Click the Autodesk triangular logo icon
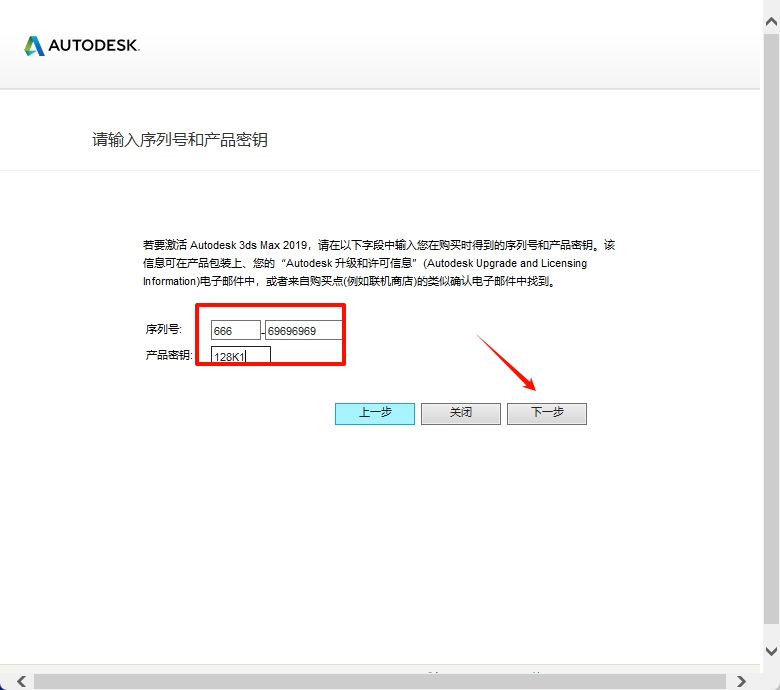The image size is (780, 690). (x=34, y=46)
